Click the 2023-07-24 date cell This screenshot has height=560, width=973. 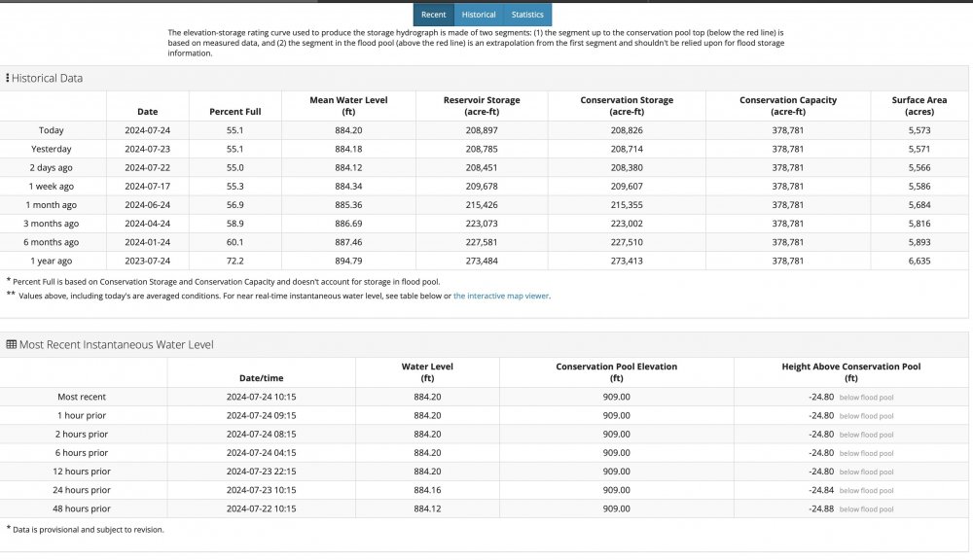[147, 261]
